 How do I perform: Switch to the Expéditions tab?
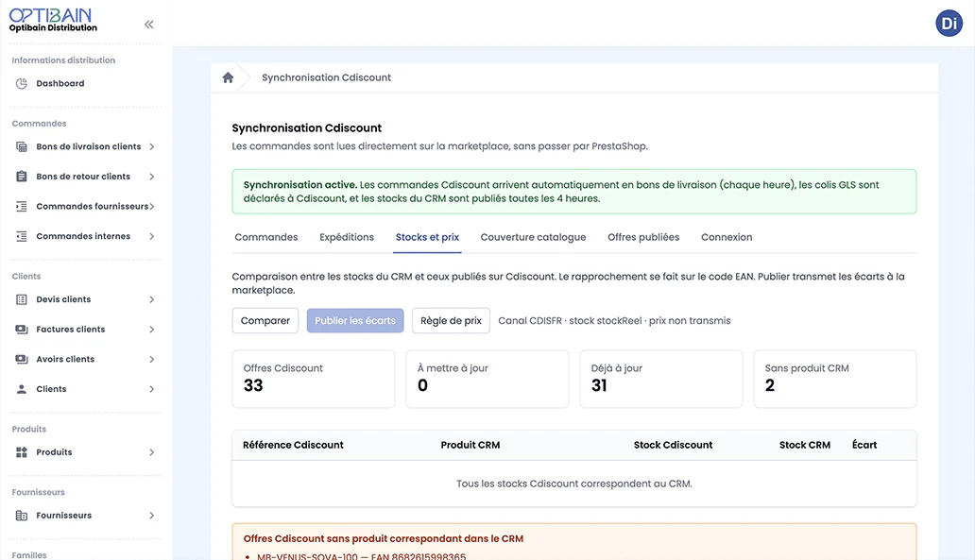(x=347, y=237)
